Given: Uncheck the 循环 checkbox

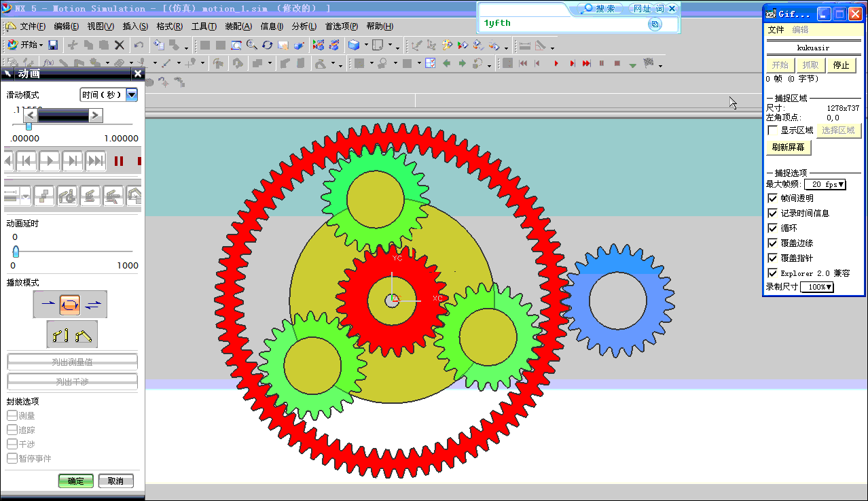Looking at the screenshot, I should click(772, 228).
